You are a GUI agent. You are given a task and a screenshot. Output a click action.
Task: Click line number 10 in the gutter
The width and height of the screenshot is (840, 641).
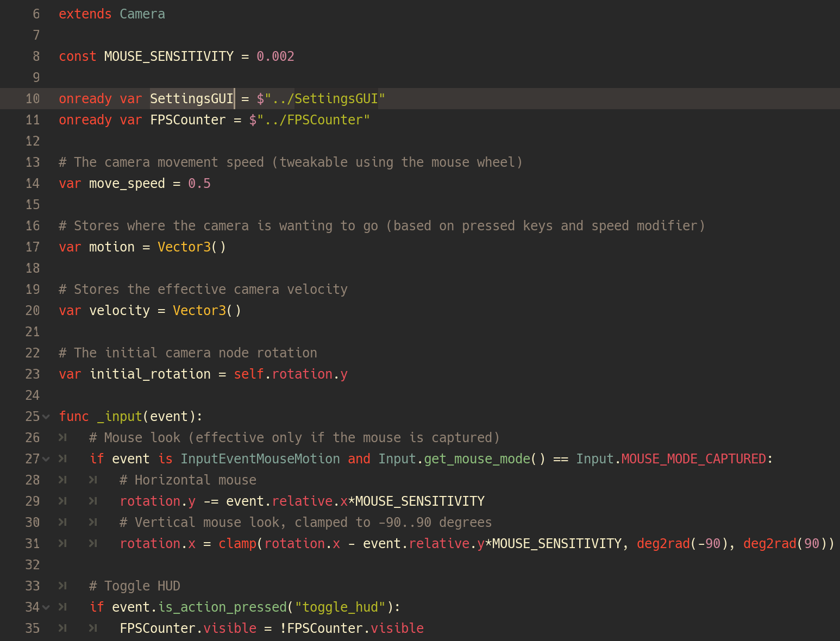pyautogui.click(x=33, y=99)
